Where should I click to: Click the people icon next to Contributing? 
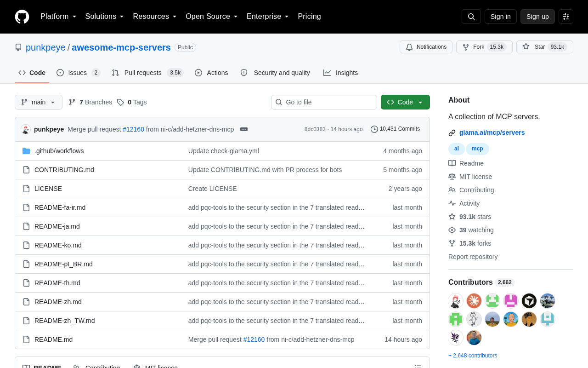tap(452, 190)
